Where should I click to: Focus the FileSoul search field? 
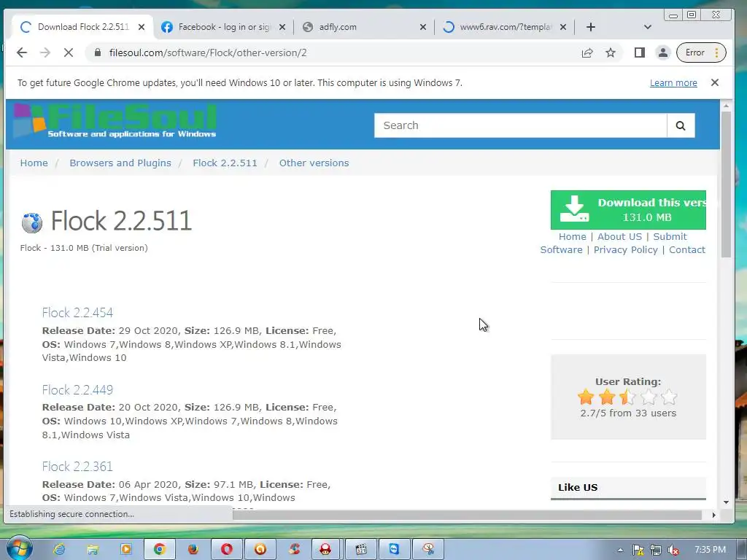pos(520,125)
